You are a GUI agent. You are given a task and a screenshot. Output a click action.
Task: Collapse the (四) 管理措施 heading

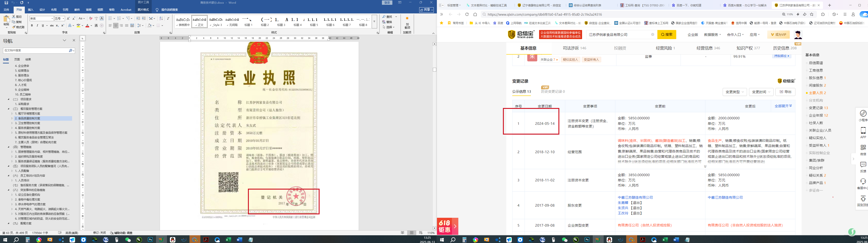click(8, 147)
